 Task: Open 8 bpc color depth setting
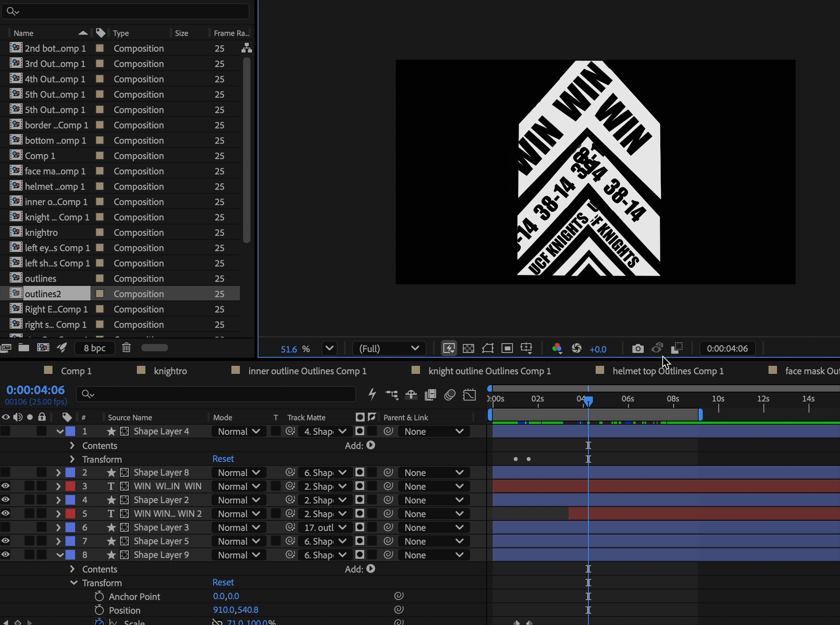click(x=94, y=348)
